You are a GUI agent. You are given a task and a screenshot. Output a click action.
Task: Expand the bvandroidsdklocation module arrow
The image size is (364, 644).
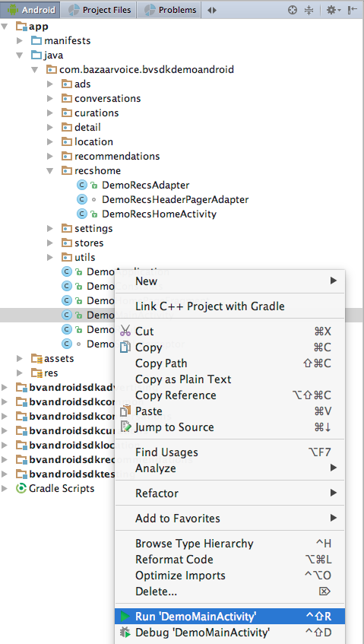coord(5,445)
